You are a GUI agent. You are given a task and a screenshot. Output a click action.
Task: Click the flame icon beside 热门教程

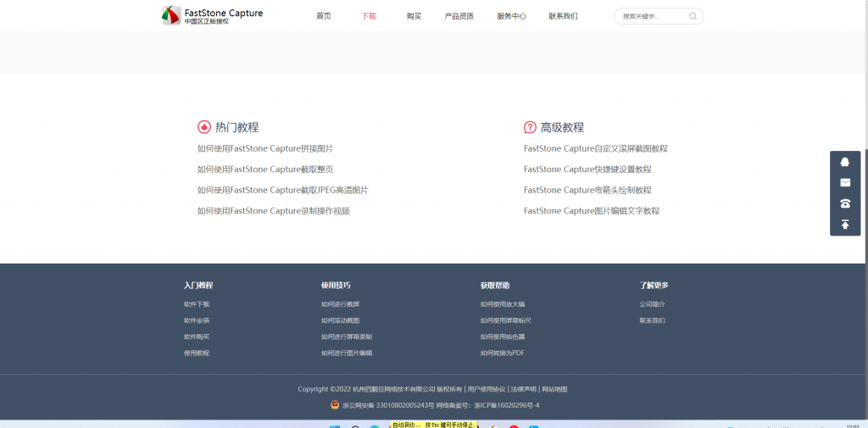point(203,127)
